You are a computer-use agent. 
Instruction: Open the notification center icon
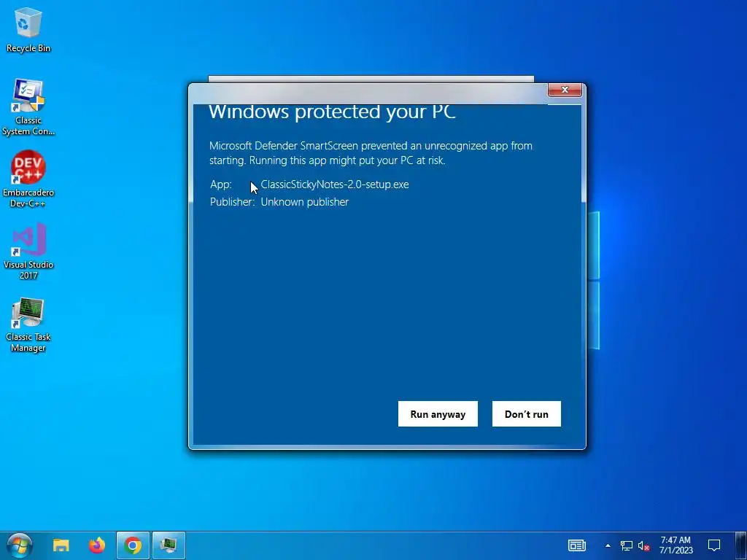tap(714, 545)
